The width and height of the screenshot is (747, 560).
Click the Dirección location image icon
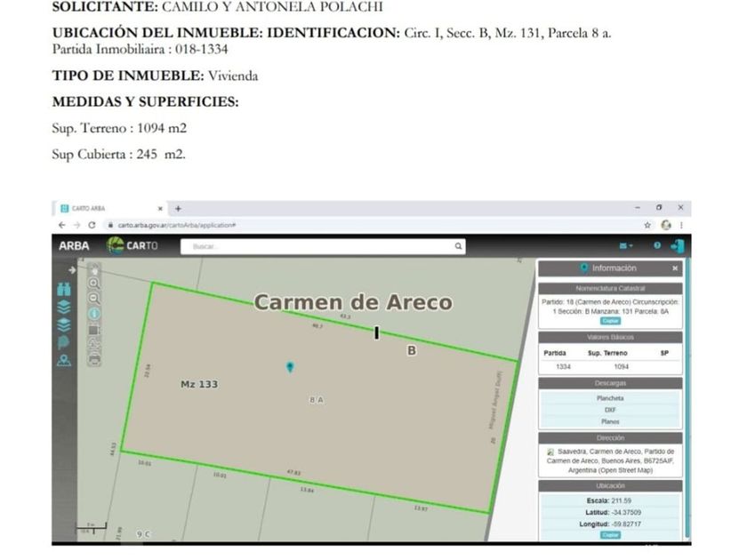click(x=550, y=452)
